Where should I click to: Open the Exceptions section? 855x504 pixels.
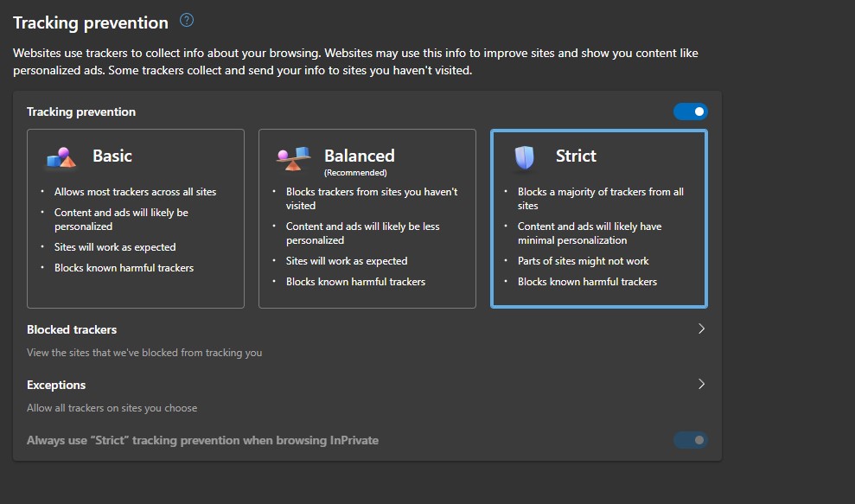[x=367, y=395]
